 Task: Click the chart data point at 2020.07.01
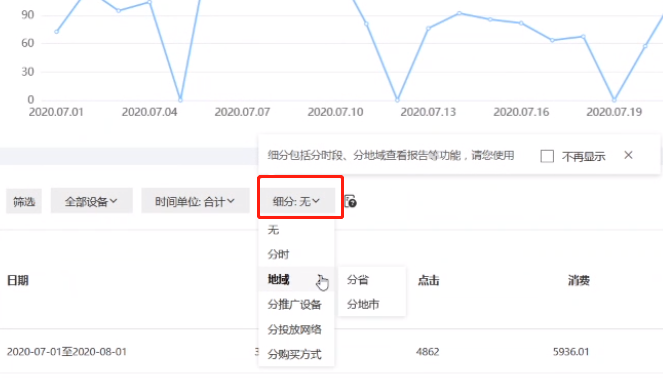coord(56,32)
